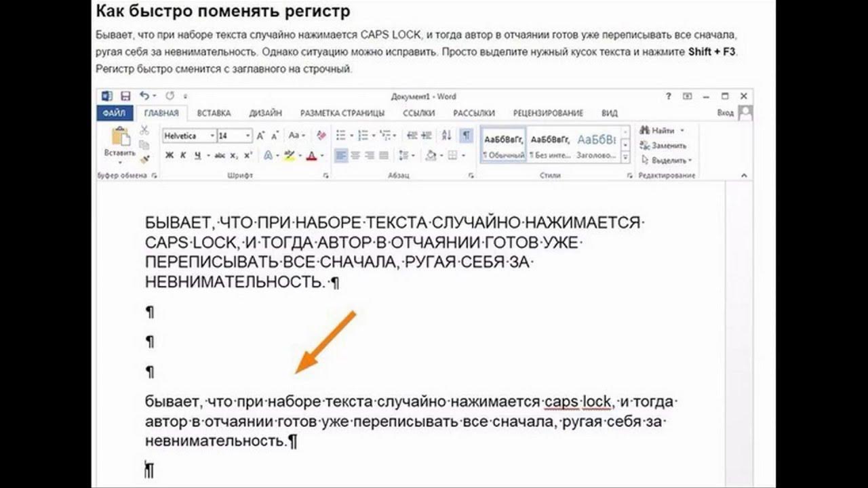868x488 pixels.
Task: Click the Paste clipboard icon
Action: pyautogui.click(x=120, y=137)
